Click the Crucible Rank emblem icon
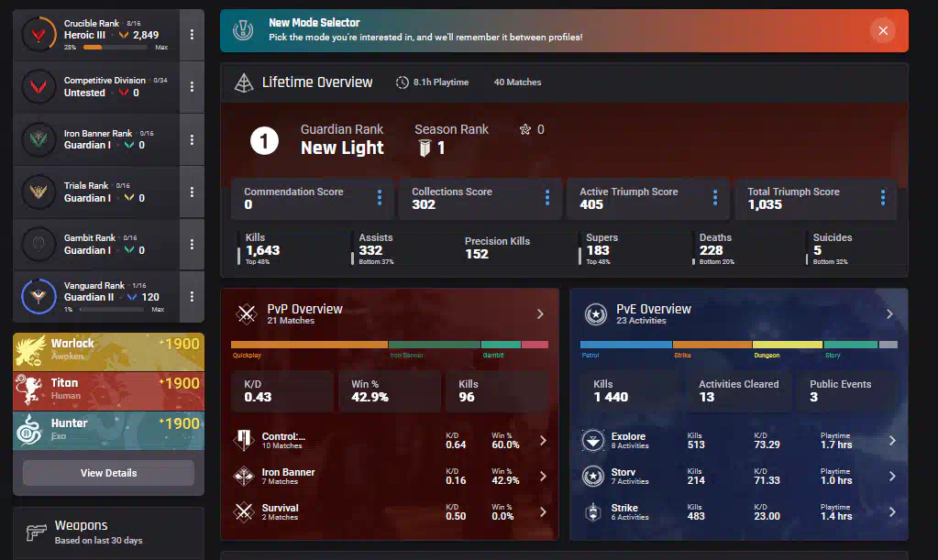938x560 pixels. coord(39,35)
